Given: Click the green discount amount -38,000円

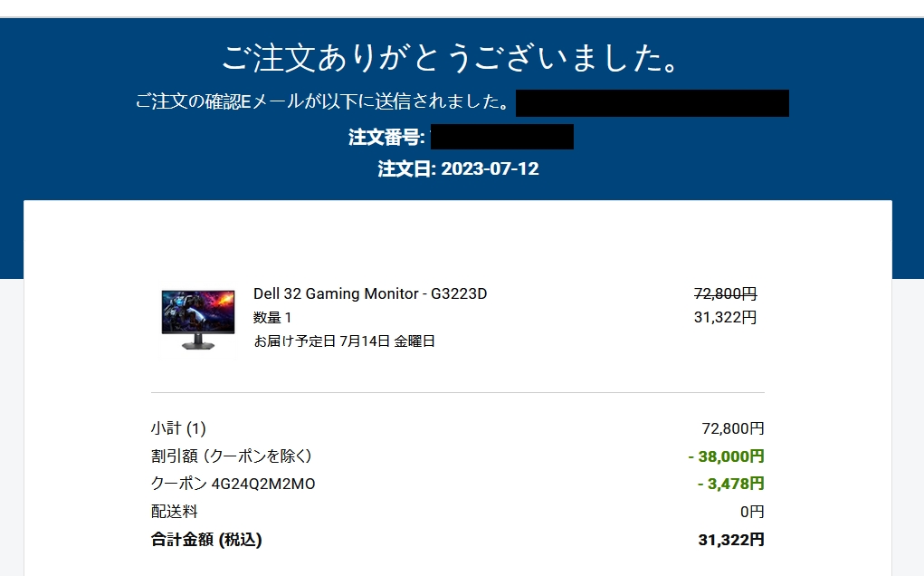Looking at the screenshot, I should tap(725, 456).
